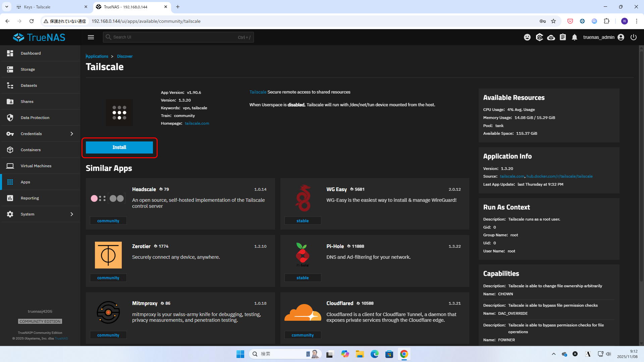Screen dimensions: 644x362
Task: Open the Jobs clipboard icon
Action: pyautogui.click(x=563, y=37)
